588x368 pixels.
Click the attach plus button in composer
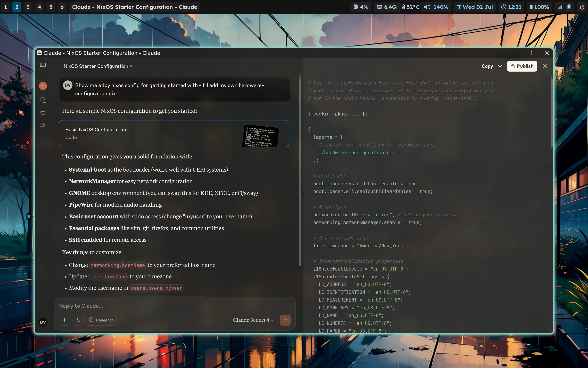[x=64, y=320]
